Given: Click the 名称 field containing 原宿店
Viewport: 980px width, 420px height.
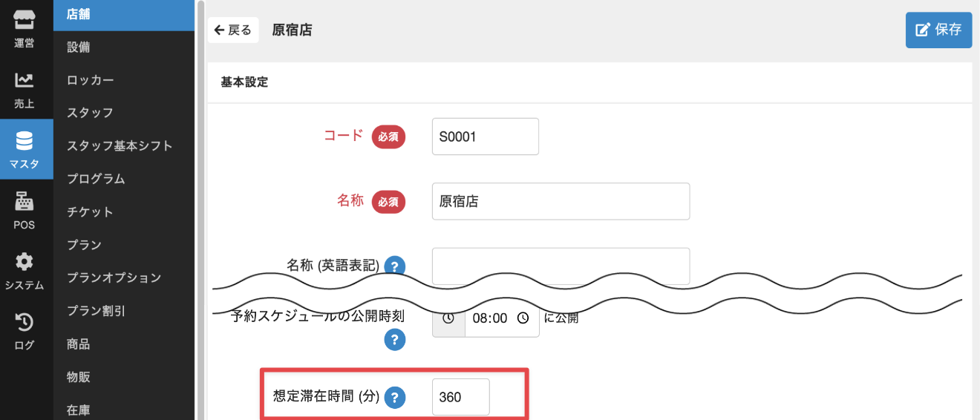Looking at the screenshot, I should coord(561,201).
